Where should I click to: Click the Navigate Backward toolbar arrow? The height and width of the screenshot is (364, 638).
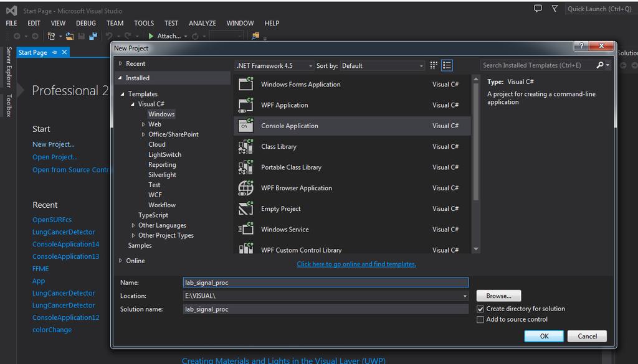(x=17, y=36)
